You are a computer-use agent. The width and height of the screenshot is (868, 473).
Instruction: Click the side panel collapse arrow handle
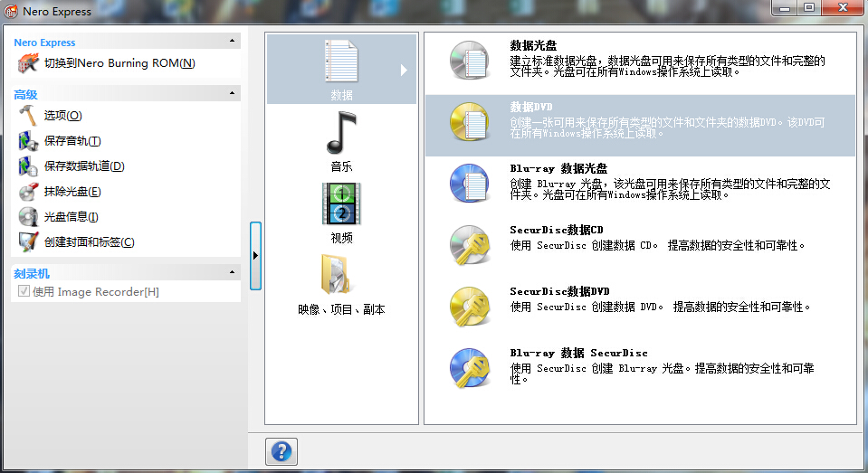[255, 256]
